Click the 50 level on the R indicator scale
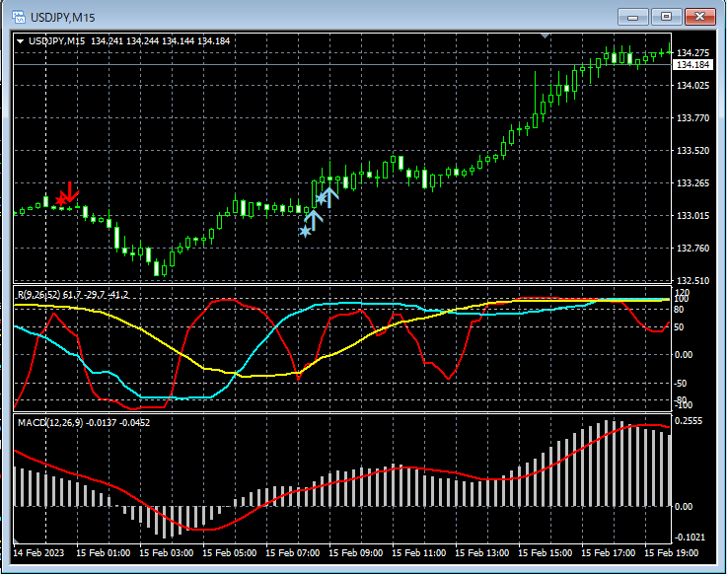The height and width of the screenshot is (574, 728). 679,327
